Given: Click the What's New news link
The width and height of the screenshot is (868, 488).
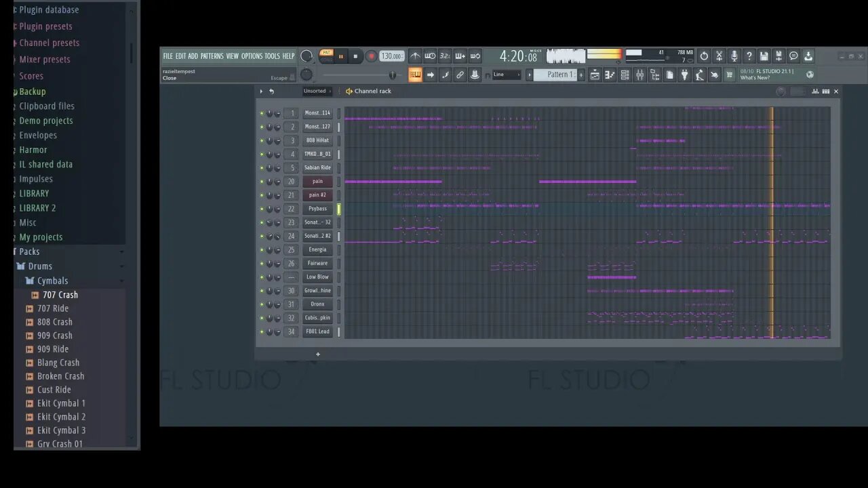Looking at the screenshot, I should (x=755, y=78).
